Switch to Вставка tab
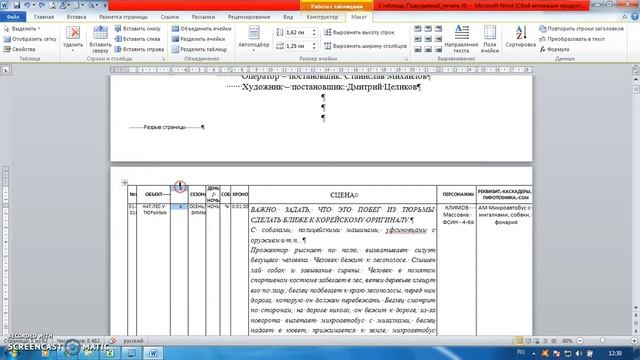640x360 pixels. [x=76, y=17]
